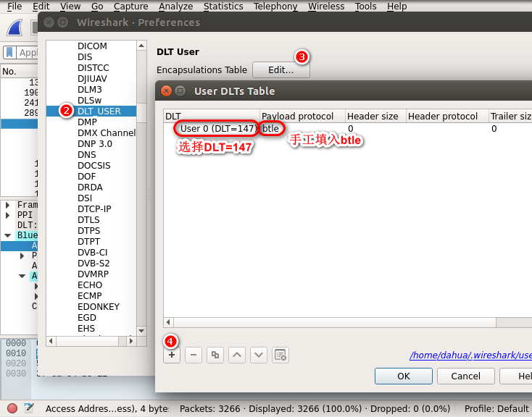Click the red expert information circle in status bar
This screenshot has width=532, height=417.
[x=12, y=408]
